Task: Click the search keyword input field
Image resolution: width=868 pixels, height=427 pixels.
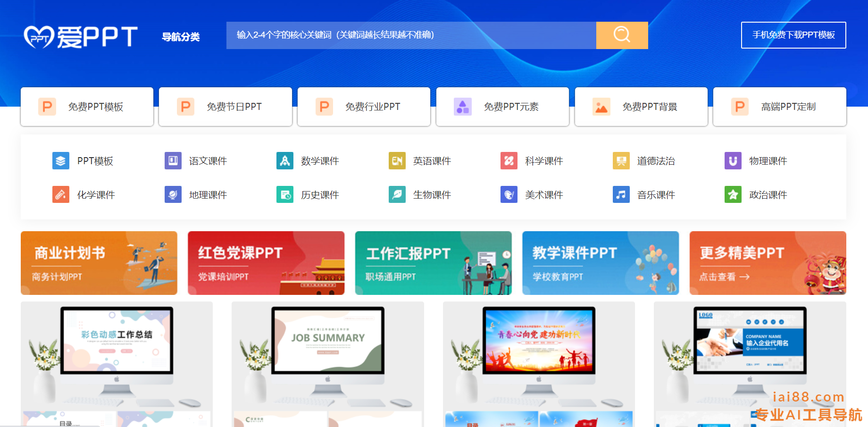Action: pos(410,35)
